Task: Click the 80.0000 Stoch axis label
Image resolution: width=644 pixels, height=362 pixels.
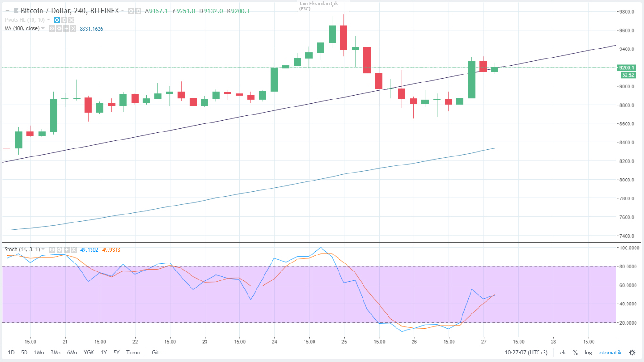Action: pyautogui.click(x=629, y=266)
